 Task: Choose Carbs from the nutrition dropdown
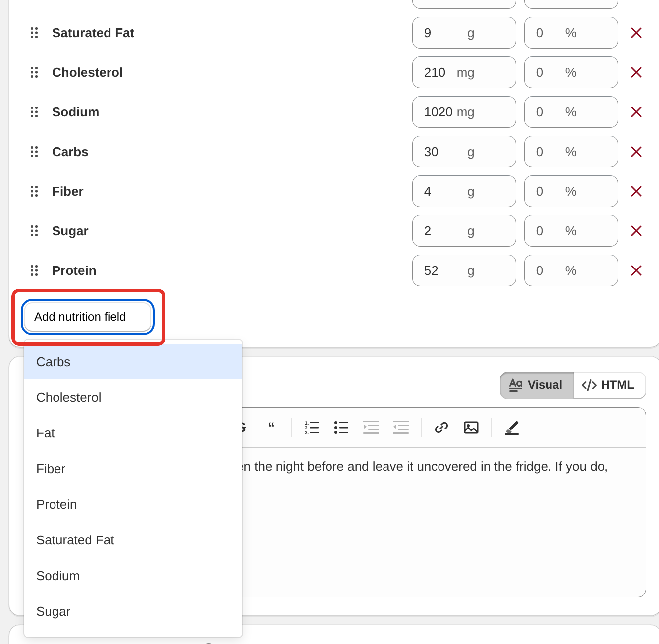[x=133, y=362]
